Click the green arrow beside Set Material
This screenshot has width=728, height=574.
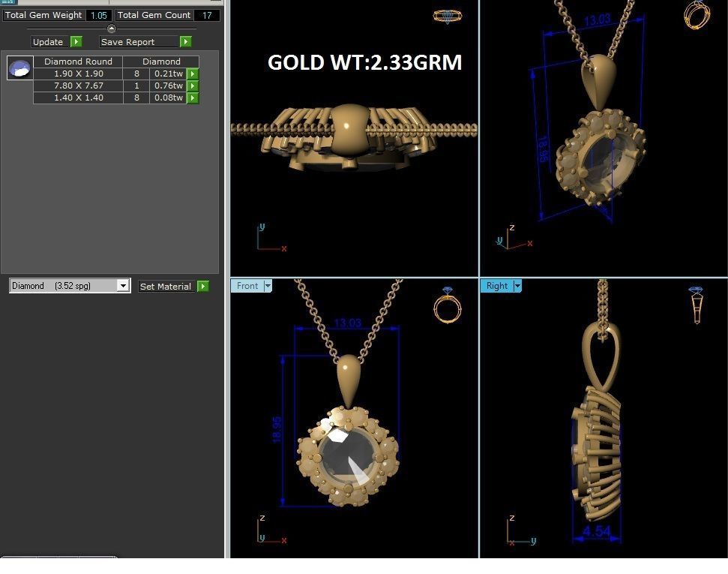[x=203, y=287]
